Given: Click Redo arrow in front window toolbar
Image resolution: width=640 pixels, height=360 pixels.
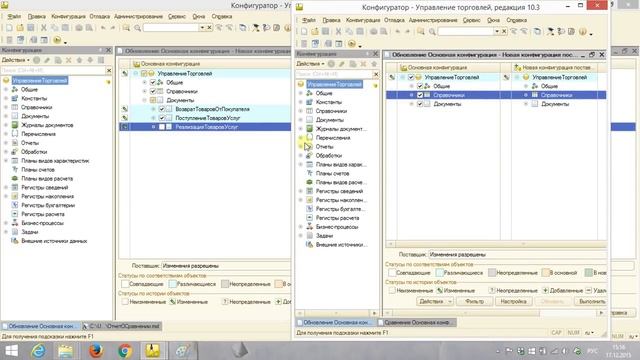Looking at the screenshot, I should click(x=407, y=31).
